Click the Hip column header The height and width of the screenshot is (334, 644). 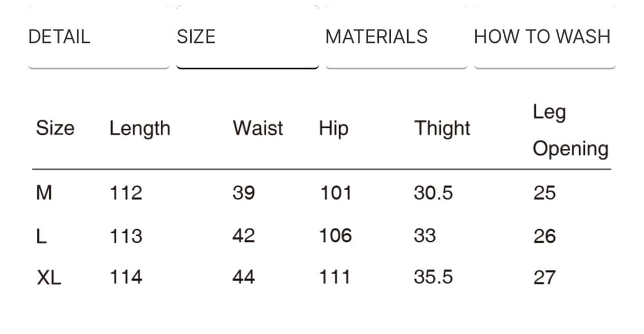click(333, 128)
